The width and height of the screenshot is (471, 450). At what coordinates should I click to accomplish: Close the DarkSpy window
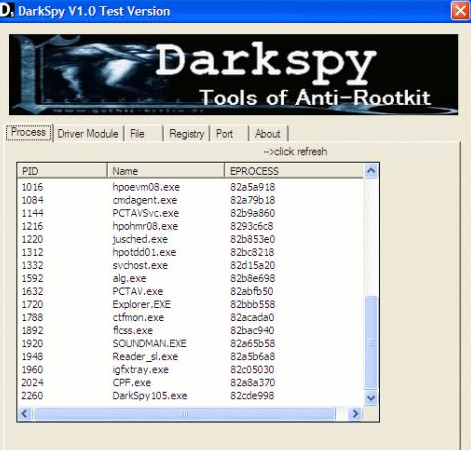pyautogui.click(x=460, y=11)
